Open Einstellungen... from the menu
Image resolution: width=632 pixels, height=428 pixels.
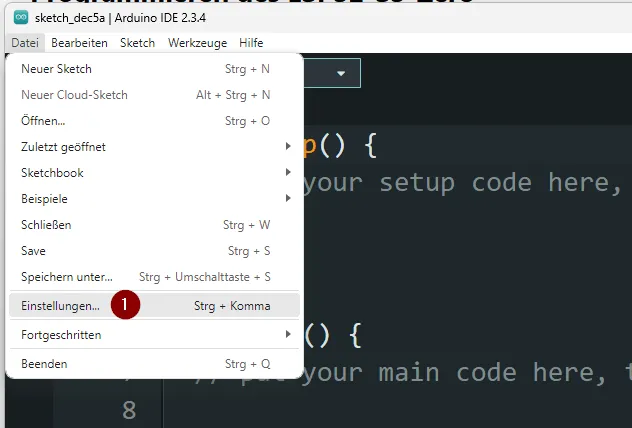click(x=60, y=306)
